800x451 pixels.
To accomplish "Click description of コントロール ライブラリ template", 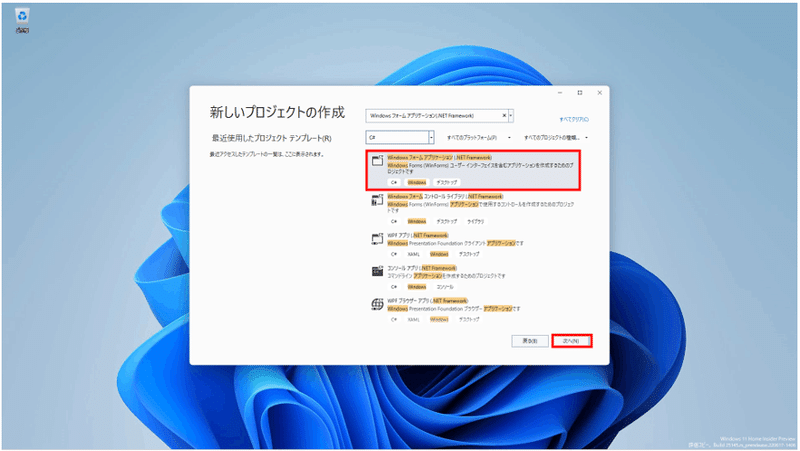I will coord(480,207).
